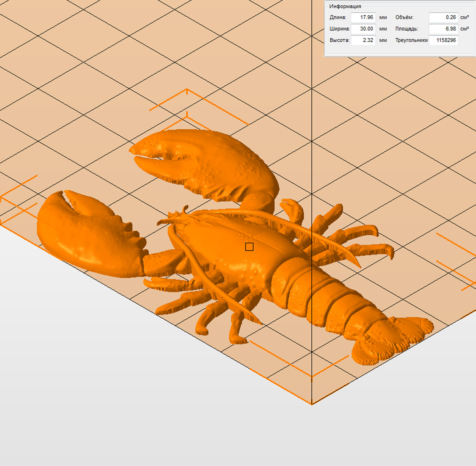
Task: Click the small square marker on lobster body
Action: point(249,247)
